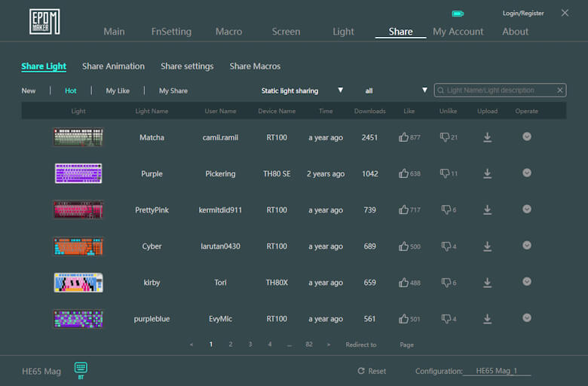
Task: Click the Login/Register link
Action: [522, 14]
